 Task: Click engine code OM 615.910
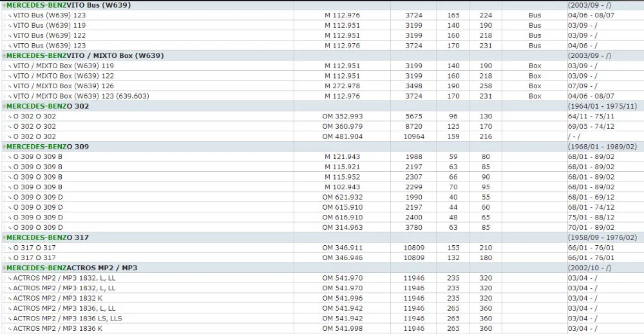point(342,207)
